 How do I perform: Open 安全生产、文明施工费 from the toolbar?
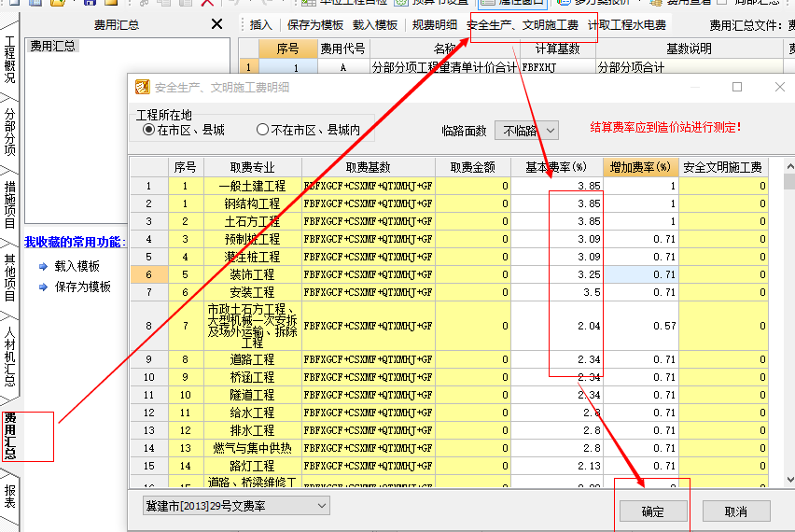point(523,25)
